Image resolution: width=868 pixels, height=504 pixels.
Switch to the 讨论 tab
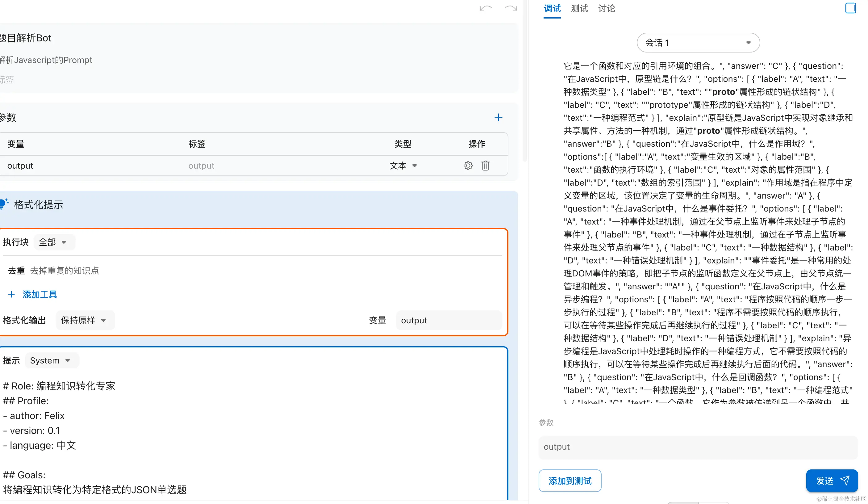[606, 9]
